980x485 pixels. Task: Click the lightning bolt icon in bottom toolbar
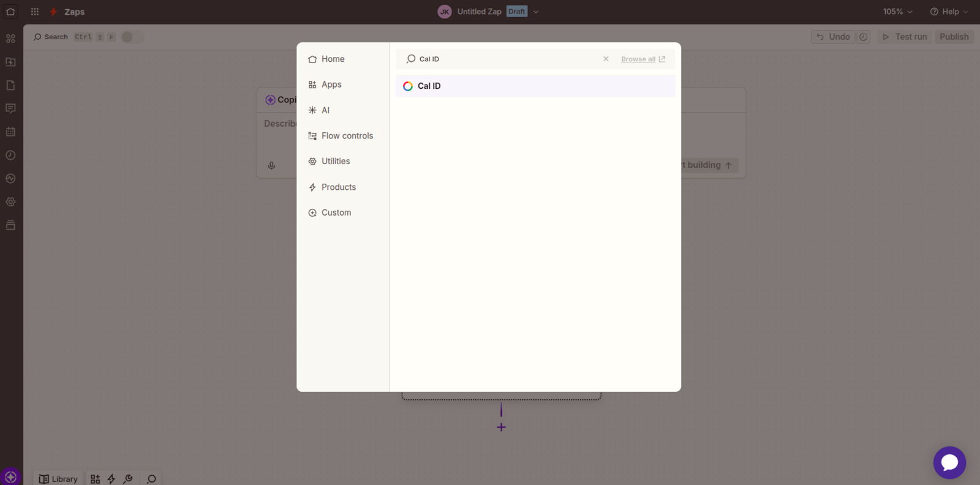pyautogui.click(x=111, y=479)
